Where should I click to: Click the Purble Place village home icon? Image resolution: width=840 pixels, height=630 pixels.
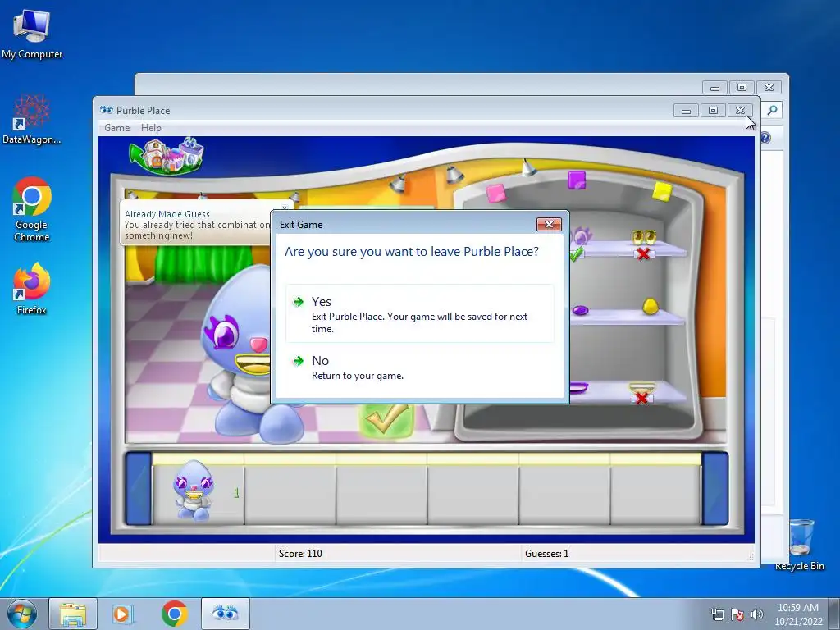167,156
